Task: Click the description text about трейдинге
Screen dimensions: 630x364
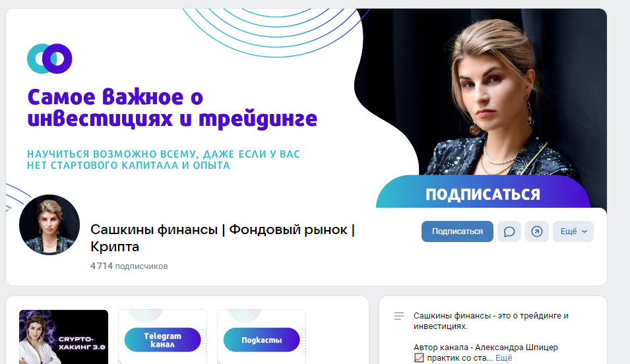Action: [x=491, y=321]
